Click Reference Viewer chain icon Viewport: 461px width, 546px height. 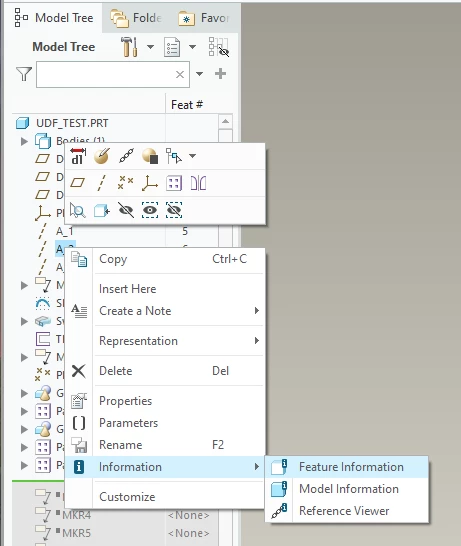coord(279,511)
